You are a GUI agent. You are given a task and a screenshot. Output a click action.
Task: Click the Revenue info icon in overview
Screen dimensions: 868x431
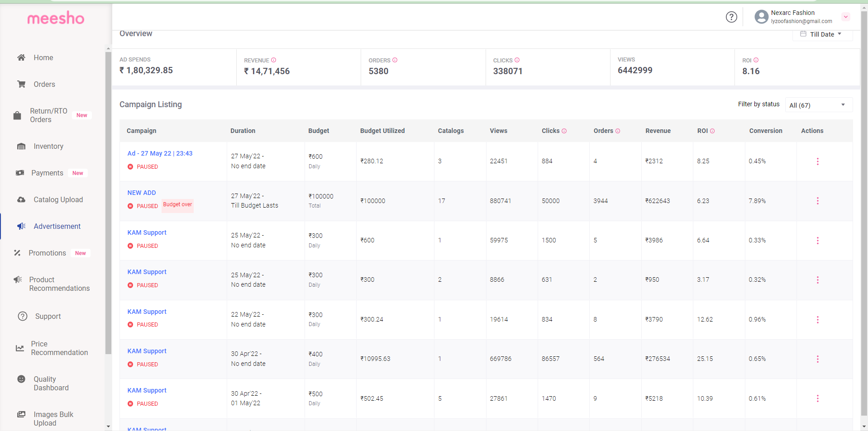[x=273, y=60]
